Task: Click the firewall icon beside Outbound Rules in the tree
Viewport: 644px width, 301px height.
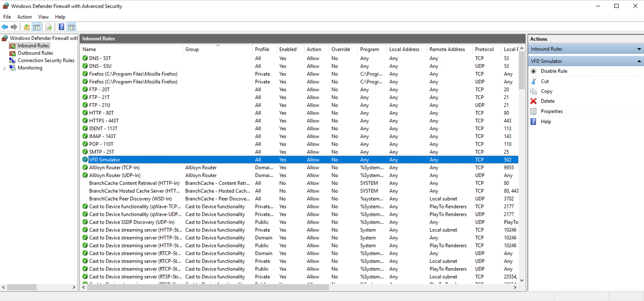Action: click(x=12, y=53)
